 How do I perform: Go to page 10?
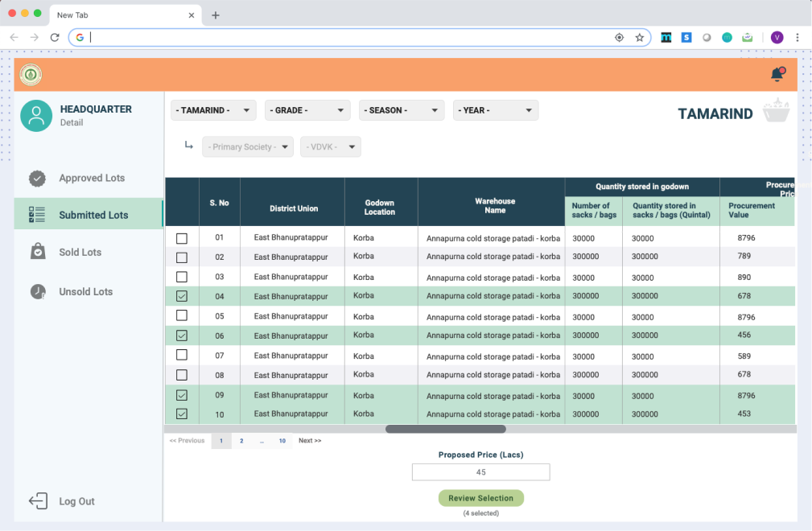pos(282,440)
